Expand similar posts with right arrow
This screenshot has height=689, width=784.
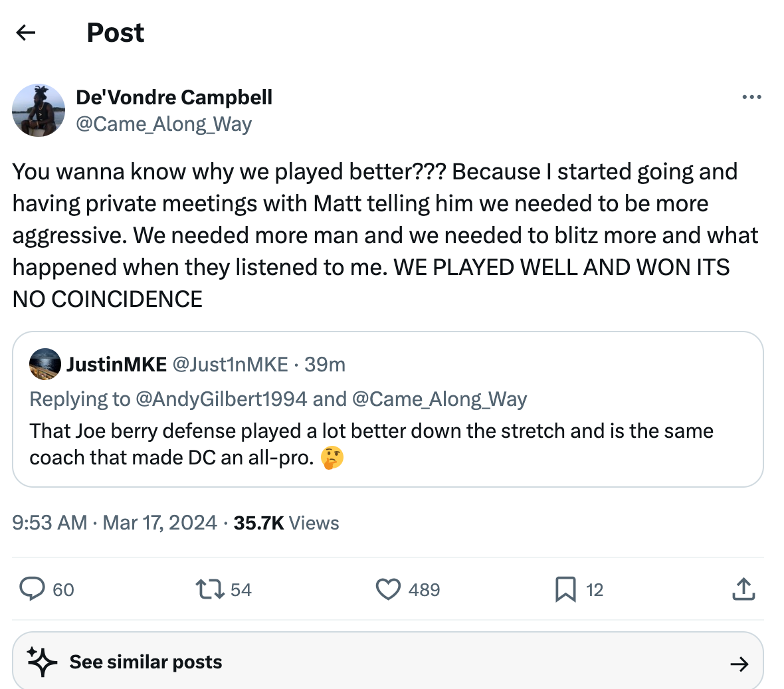[x=739, y=663]
